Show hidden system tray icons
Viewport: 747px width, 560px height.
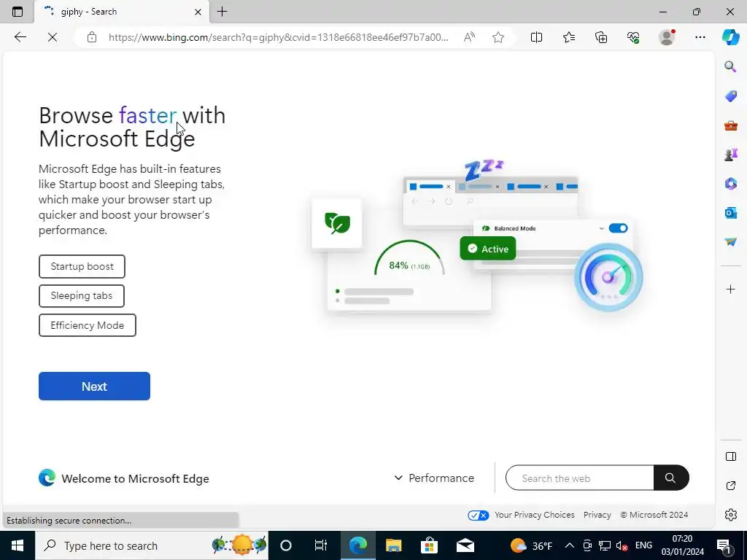click(x=569, y=545)
